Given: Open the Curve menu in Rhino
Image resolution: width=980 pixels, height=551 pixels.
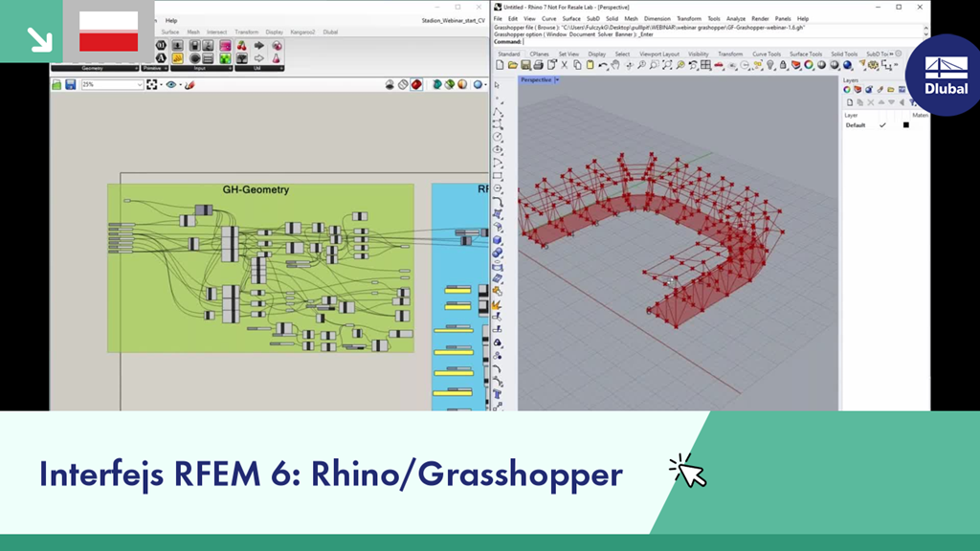Looking at the screenshot, I should tap(548, 19).
